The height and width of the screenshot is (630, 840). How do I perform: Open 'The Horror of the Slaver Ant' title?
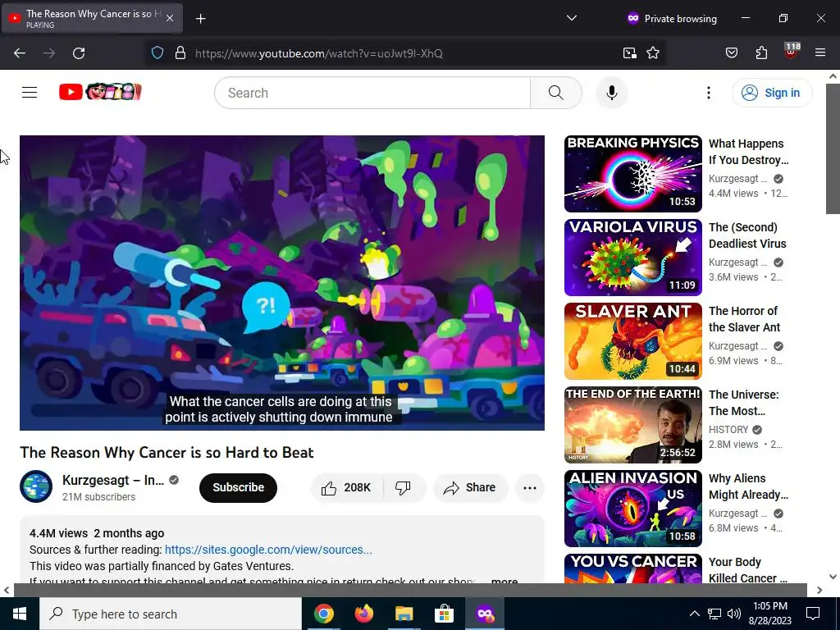click(x=744, y=319)
